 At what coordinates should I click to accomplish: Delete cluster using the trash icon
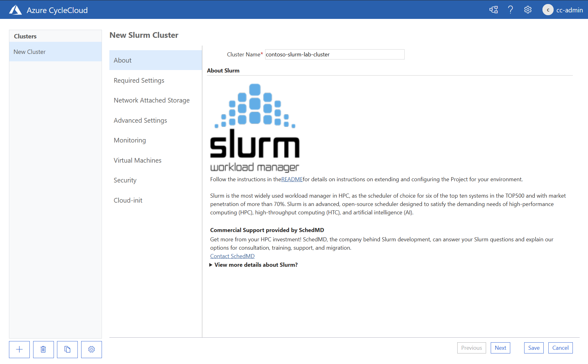click(43, 349)
